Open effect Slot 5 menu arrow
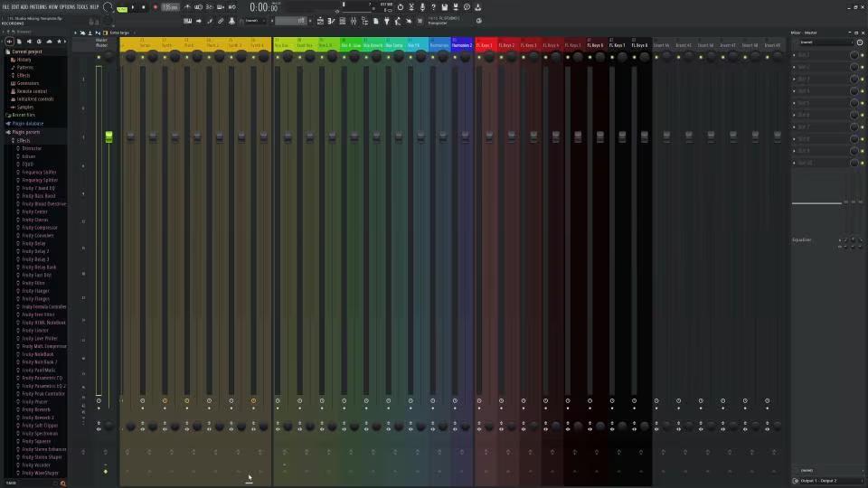868x488 pixels. tap(795, 103)
